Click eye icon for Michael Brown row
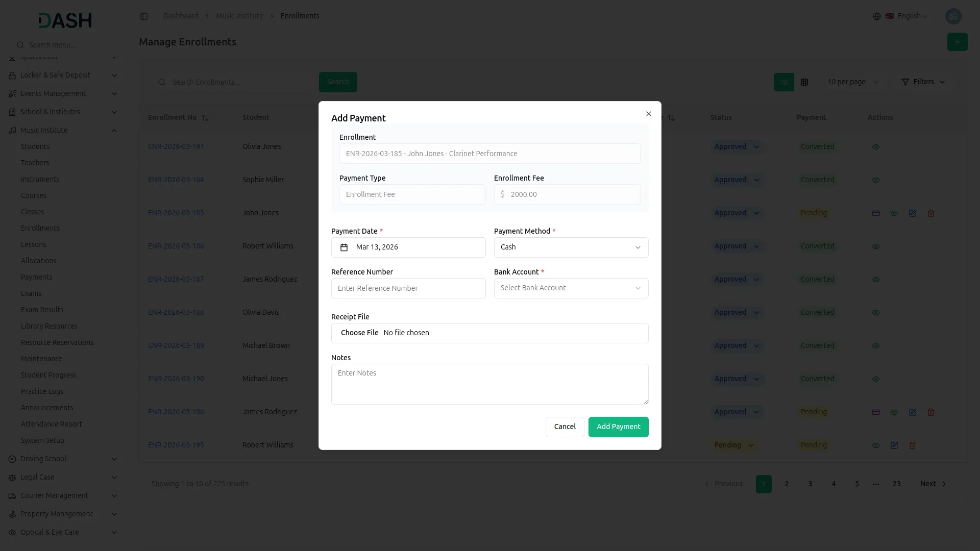The image size is (980, 551). click(876, 346)
